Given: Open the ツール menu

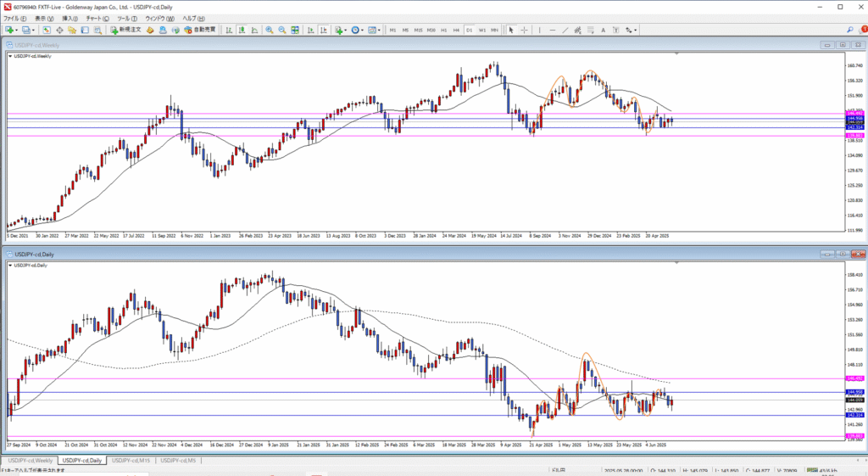Looking at the screenshot, I should click(127, 19).
